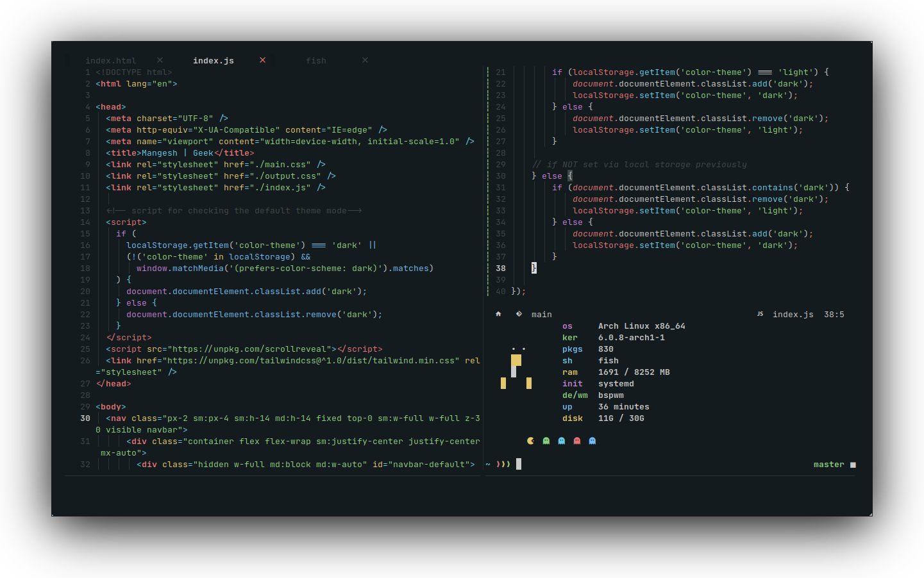Click the blue ghost at the row end
Screen dimensions: 924x578
click(x=592, y=441)
